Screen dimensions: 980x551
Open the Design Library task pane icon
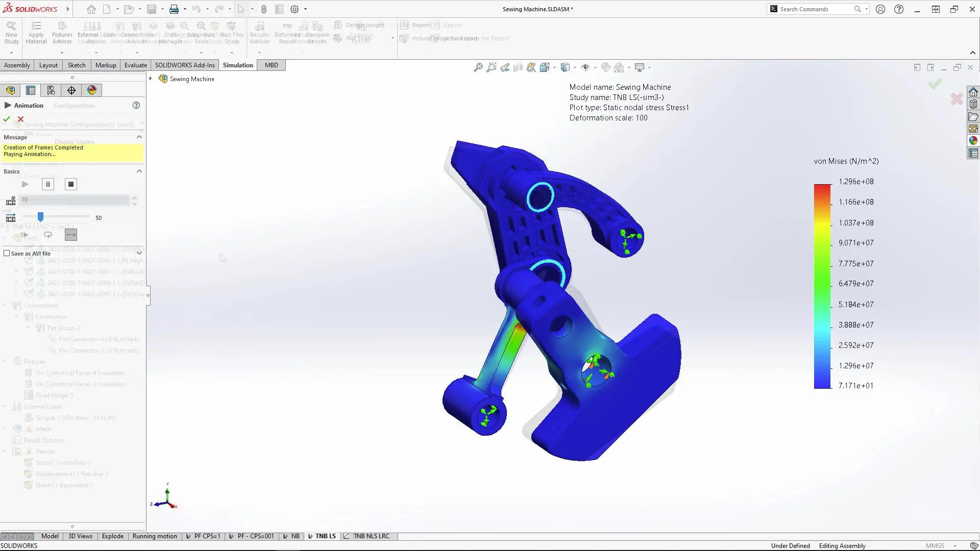(x=973, y=104)
